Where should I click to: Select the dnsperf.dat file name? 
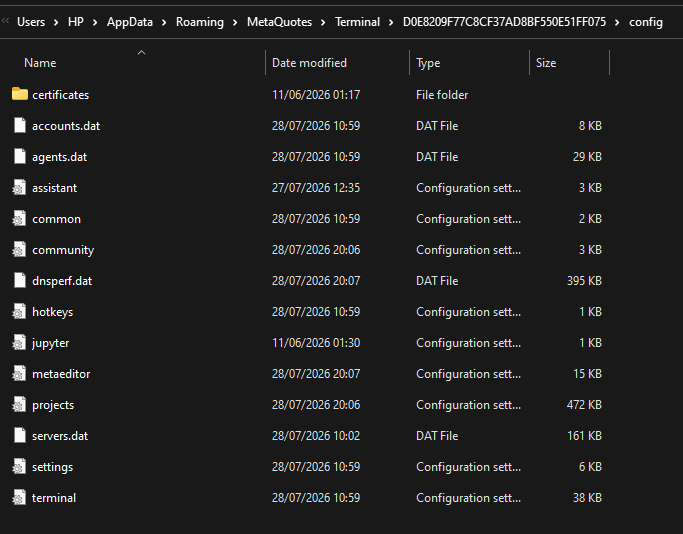click(x=62, y=281)
